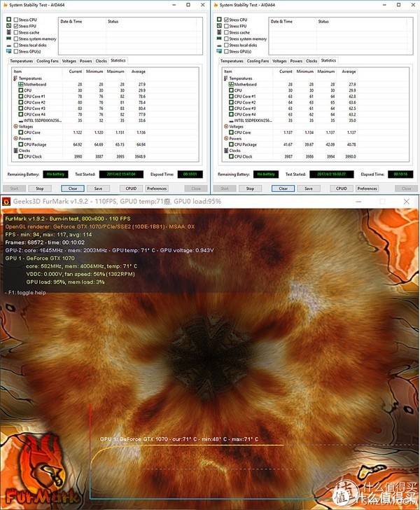Open Temperatures tab in right AIDA64 window

(232, 61)
